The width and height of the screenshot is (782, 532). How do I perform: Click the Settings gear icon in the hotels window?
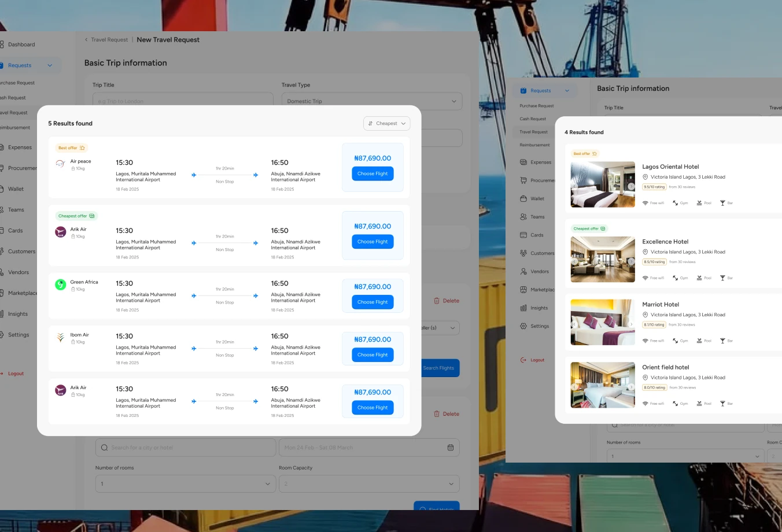pyautogui.click(x=523, y=326)
